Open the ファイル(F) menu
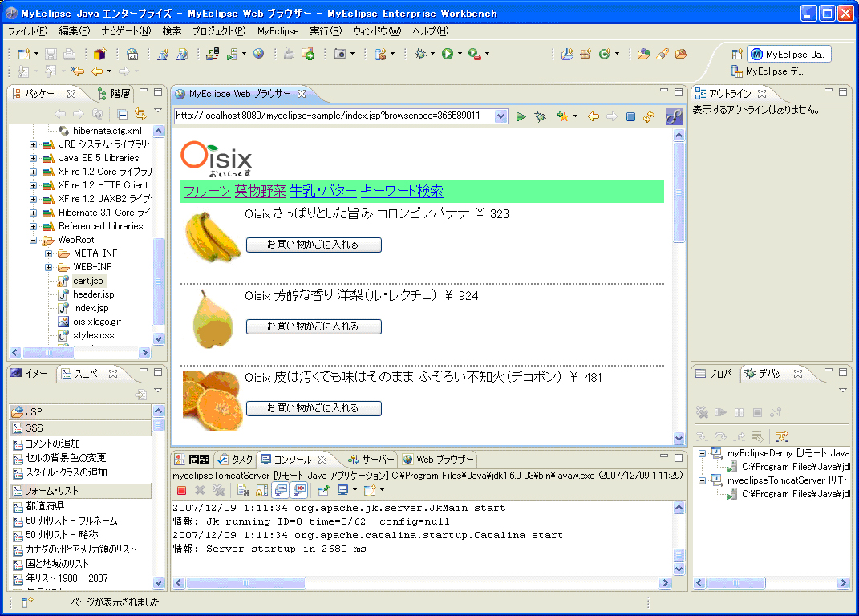The width and height of the screenshot is (859, 616). [27, 31]
